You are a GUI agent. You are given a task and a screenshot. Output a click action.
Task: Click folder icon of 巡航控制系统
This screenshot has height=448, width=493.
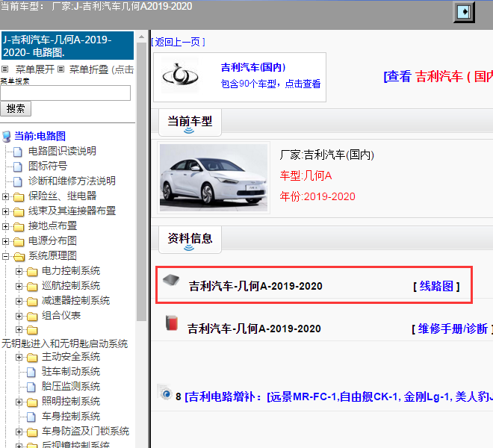(32, 287)
